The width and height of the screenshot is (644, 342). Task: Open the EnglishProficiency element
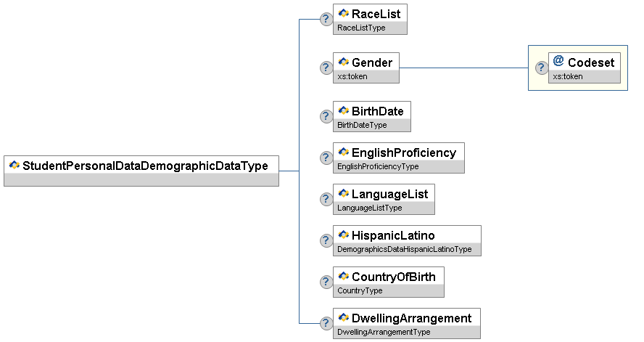point(404,152)
